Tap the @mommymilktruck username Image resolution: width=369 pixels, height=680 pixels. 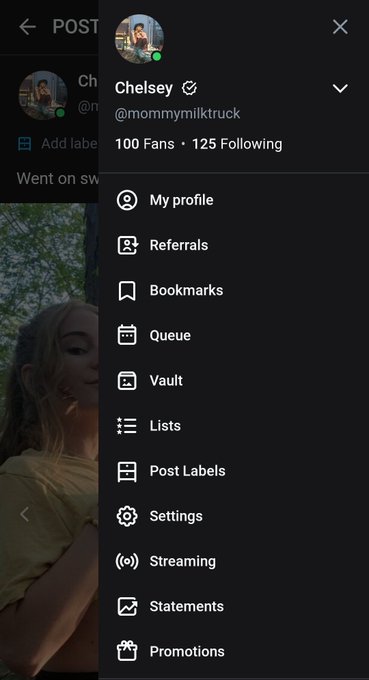[x=177, y=114]
